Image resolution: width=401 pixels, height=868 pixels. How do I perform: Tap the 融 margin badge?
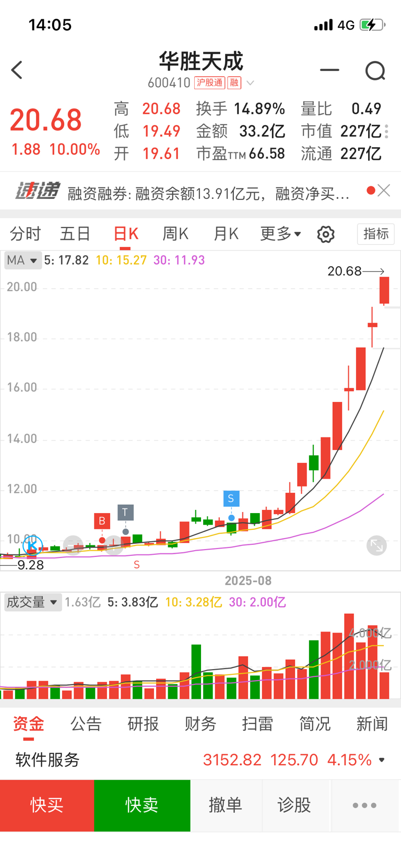click(234, 82)
